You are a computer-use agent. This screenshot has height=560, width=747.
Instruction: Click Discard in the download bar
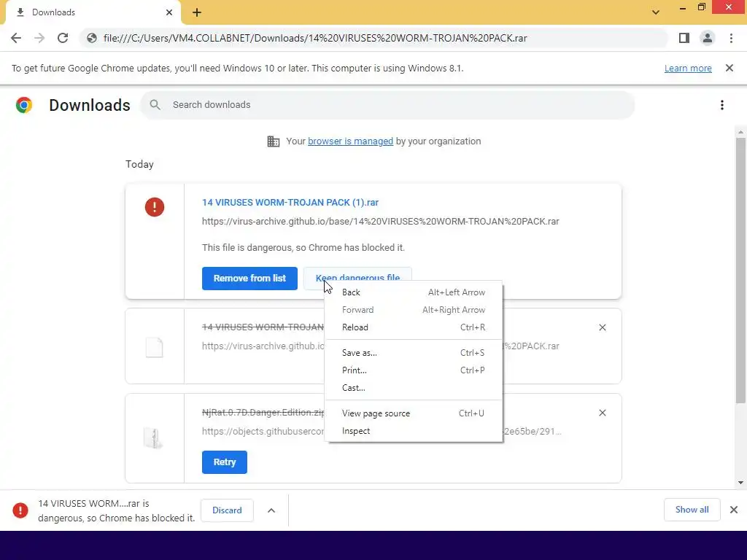tap(227, 510)
